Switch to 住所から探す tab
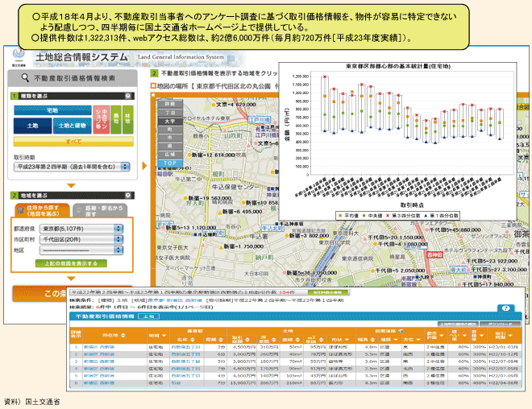The width and height of the screenshot is (532, 409). point(43,210)
